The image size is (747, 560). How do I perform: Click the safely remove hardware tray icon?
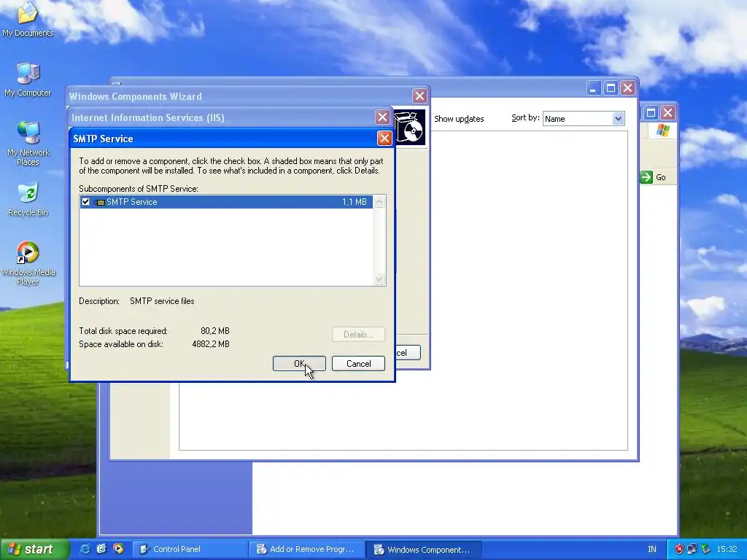pos(706,549)
